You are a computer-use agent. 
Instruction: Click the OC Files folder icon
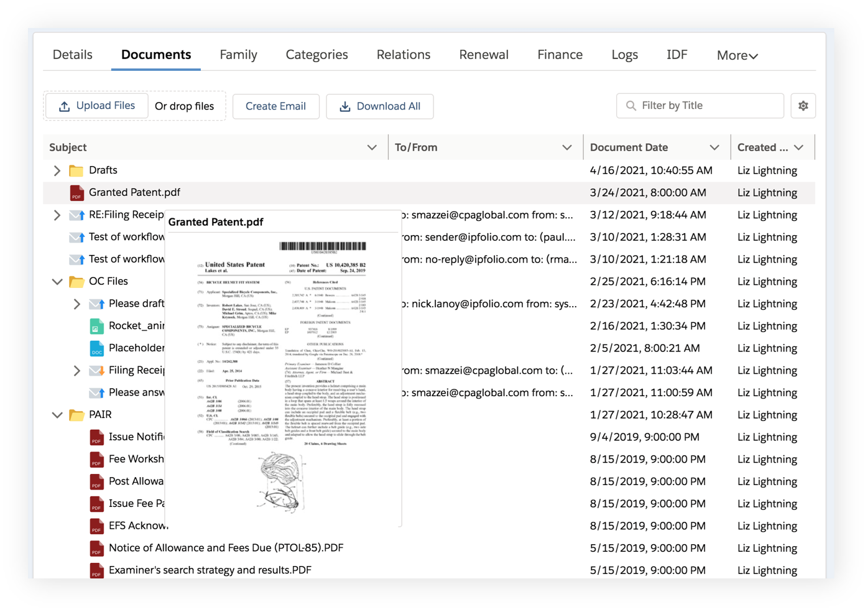[x=76, y=282]
